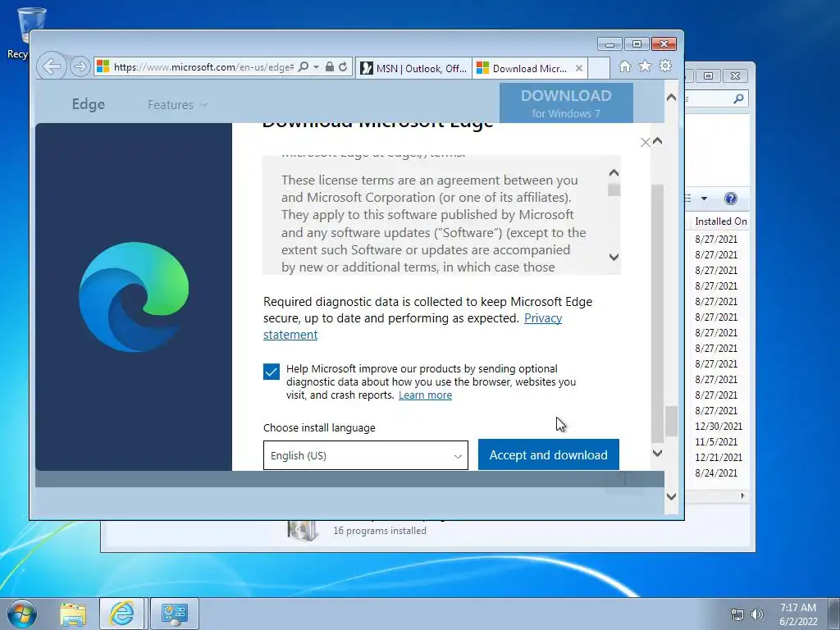Maximize the Internet Explorer window
Image resolution: width=840 pixels, height=630 pixels.
point(637,44)
